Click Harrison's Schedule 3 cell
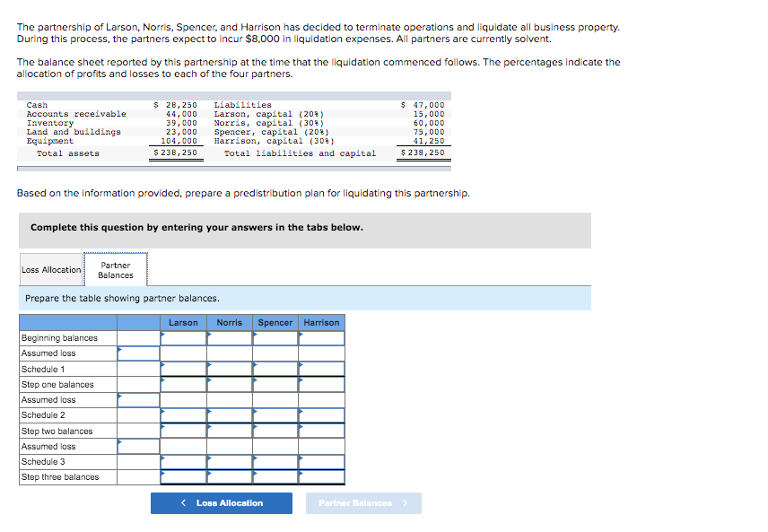Viewport: 768px width, 532px height. 322,462
